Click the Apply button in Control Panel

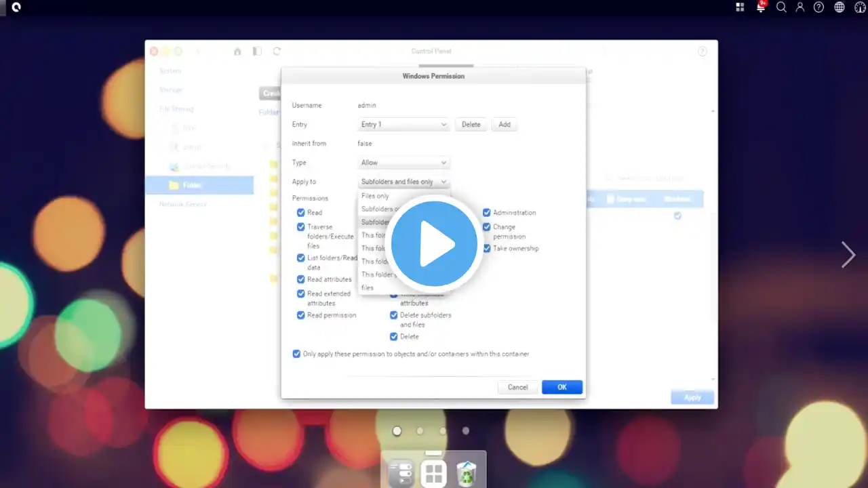click(692, 397)
